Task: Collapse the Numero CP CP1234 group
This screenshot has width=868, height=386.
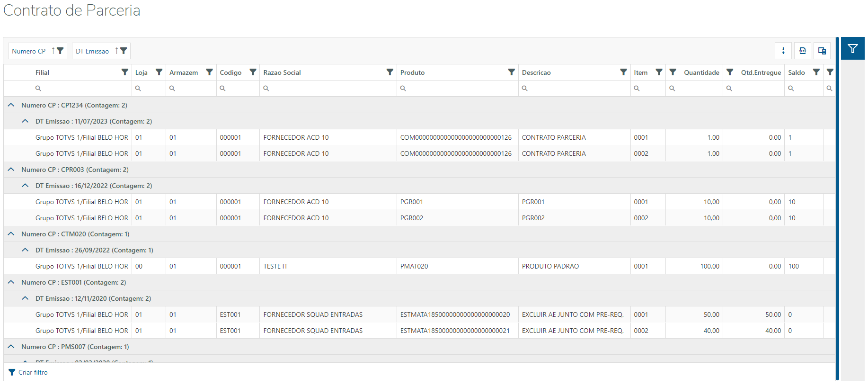Action: (x=11, y=105)
